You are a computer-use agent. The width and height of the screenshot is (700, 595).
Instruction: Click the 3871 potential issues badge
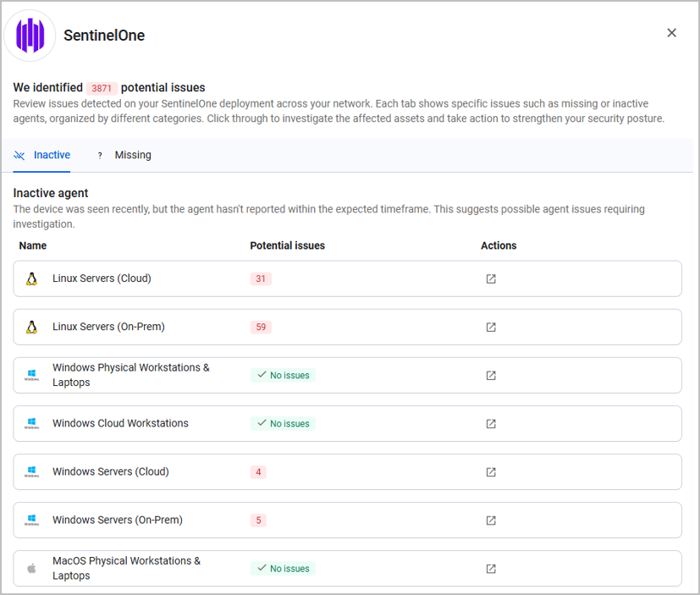pos(102,88)
